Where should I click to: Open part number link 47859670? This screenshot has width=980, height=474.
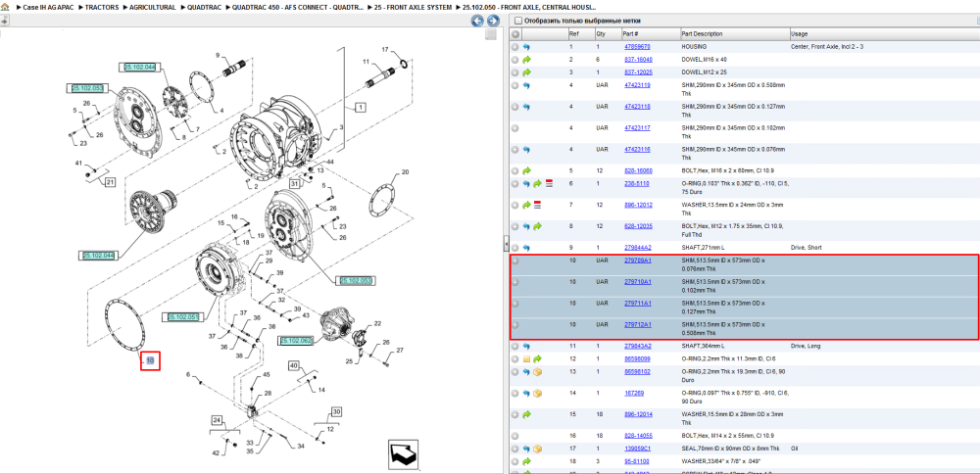pyautogui.click(x=637, y=47)
